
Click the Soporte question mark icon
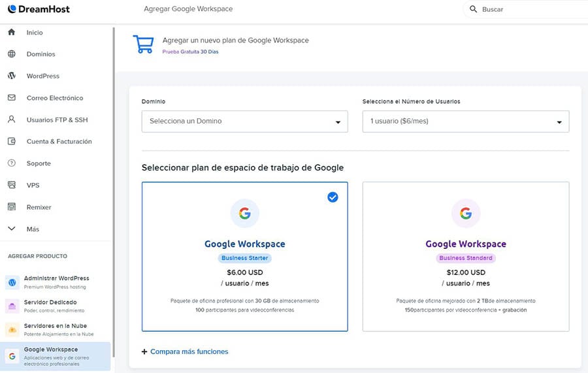point(11,163)
